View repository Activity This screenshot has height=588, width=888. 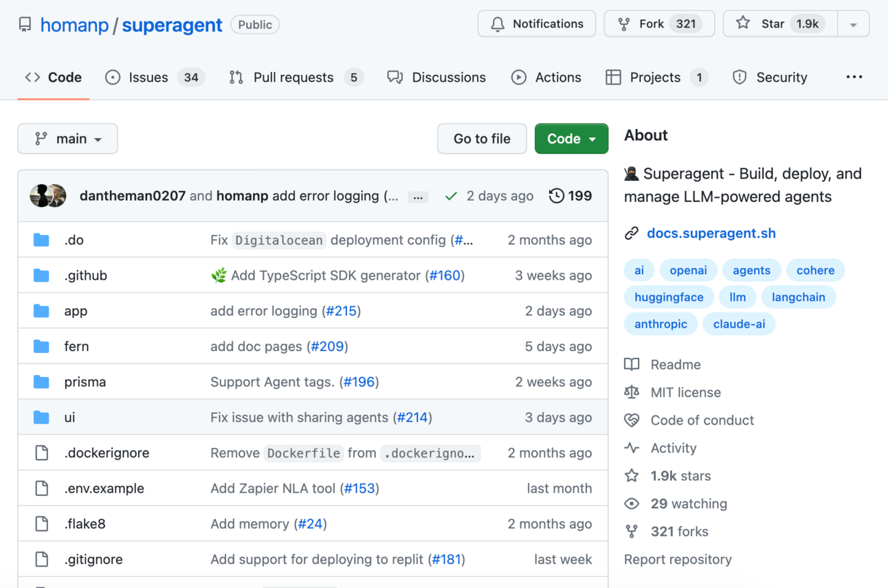pyautogui.click(x=661, y=448)
